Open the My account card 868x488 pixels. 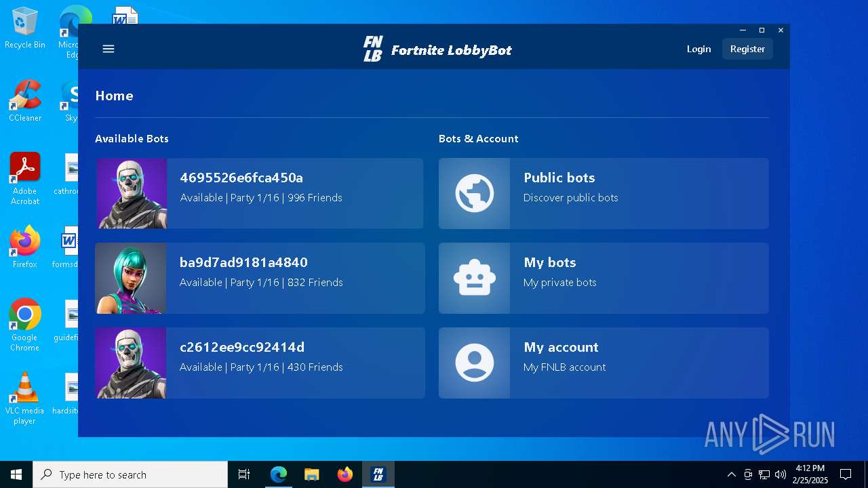click(x=604, y=363)
